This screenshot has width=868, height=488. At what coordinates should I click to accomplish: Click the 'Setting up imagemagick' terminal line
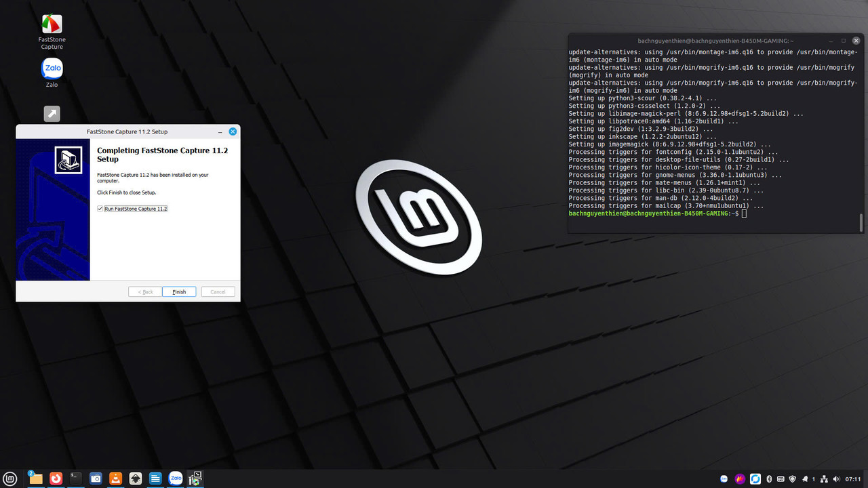(x=669, y=144)
